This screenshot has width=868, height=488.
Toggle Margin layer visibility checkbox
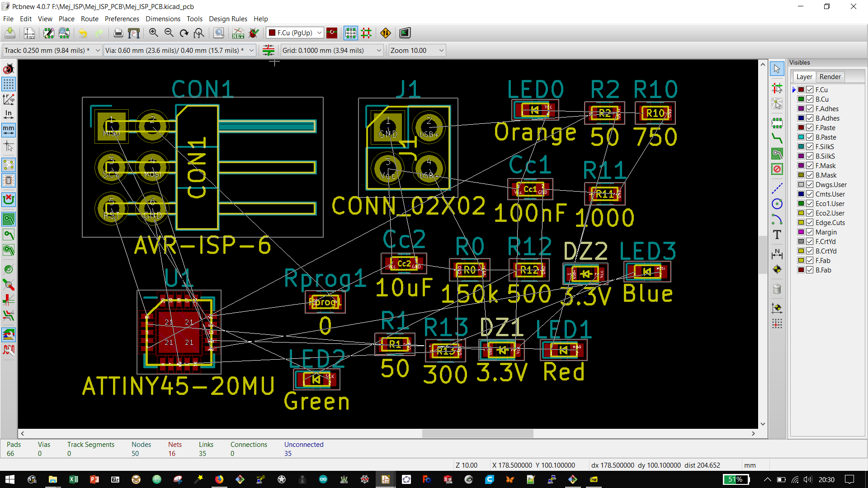[810, 232]
